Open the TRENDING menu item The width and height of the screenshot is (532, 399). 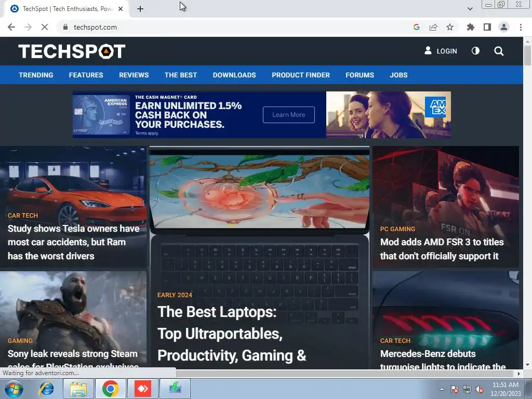tap(36, 75)
